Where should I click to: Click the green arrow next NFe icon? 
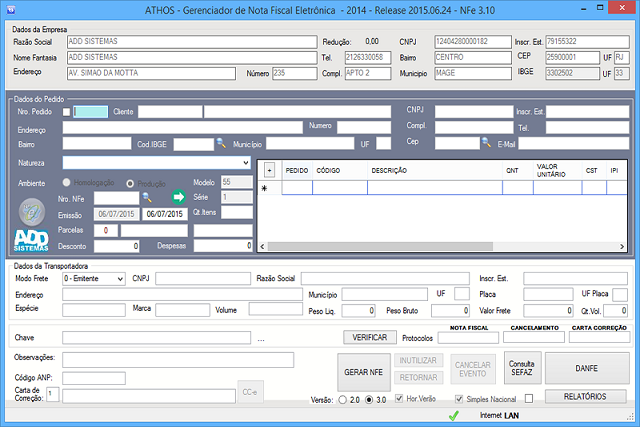(178, 197)
